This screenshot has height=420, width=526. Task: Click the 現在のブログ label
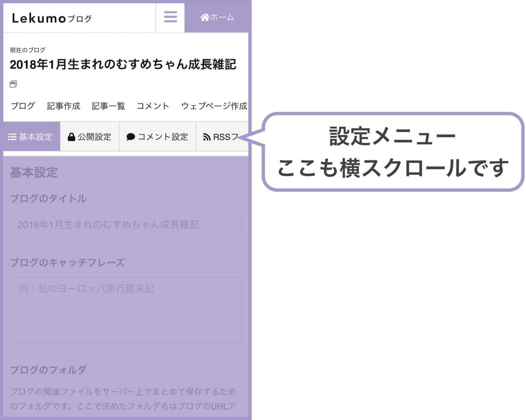[27, 50]
